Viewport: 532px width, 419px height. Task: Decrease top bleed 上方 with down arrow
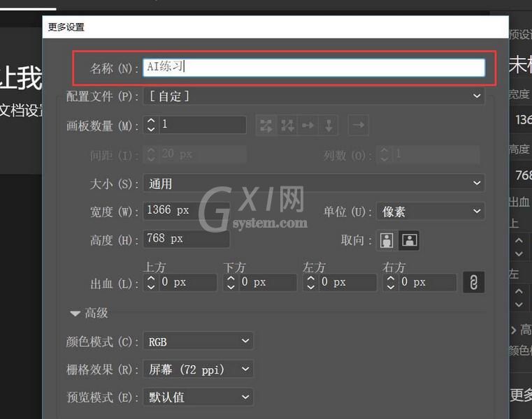151,287
